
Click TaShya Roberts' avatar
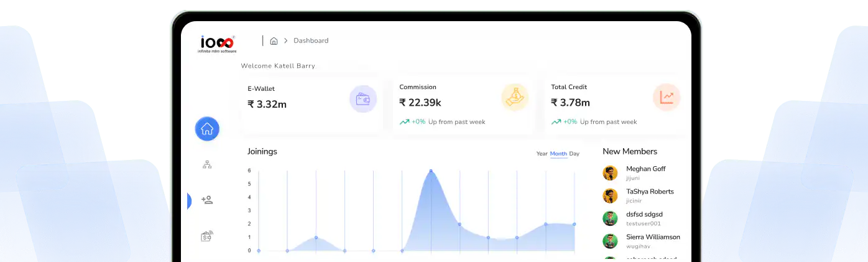[x=610, y=196]
